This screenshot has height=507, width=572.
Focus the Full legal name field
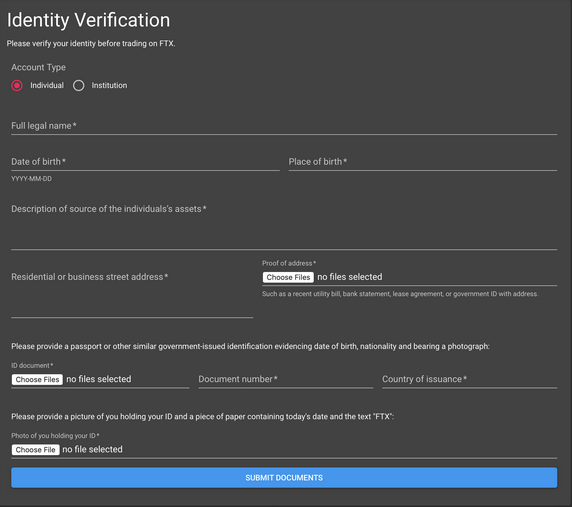click(x=284, y=126)
